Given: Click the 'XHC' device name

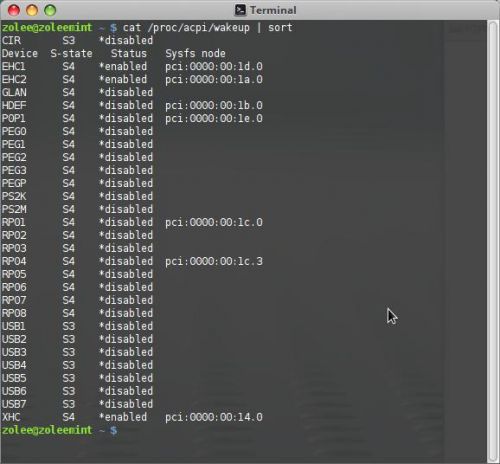Looking at the screenshot, I should click(x=11, y=417).
